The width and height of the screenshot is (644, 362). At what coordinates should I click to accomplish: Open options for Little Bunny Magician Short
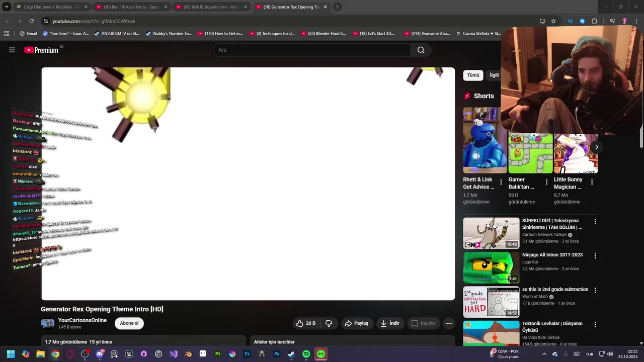point(592,183)
